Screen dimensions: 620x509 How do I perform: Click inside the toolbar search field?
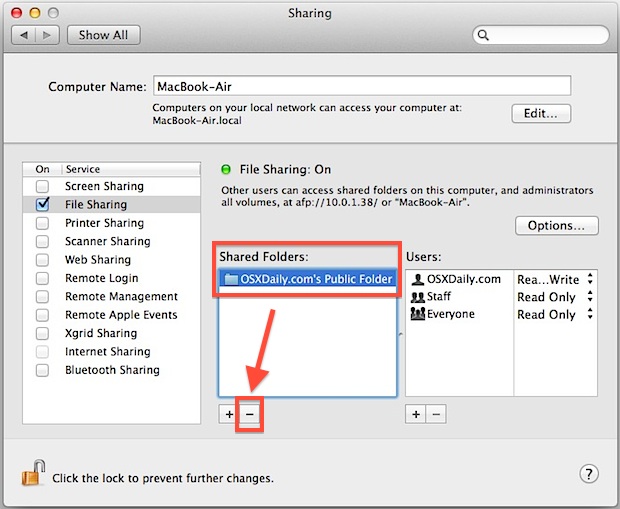[x=541, y=35]
